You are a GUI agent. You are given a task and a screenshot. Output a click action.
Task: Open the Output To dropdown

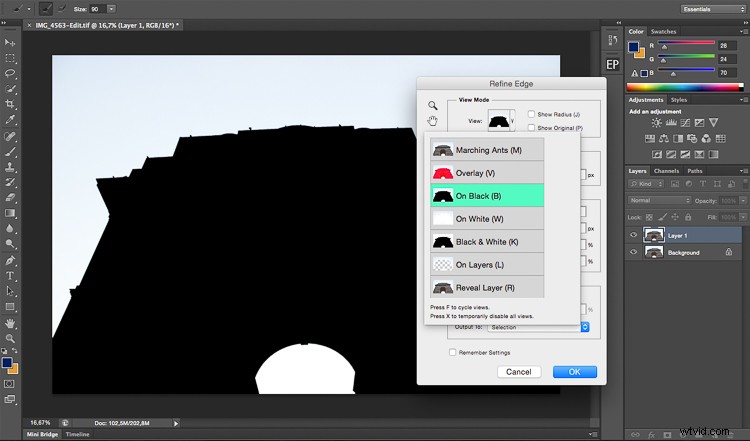538,327
